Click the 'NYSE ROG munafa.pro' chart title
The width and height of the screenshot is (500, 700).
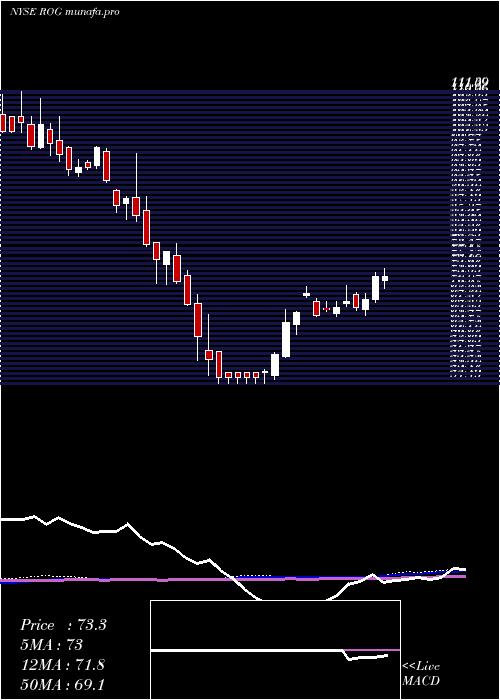(x=65, y=12)
